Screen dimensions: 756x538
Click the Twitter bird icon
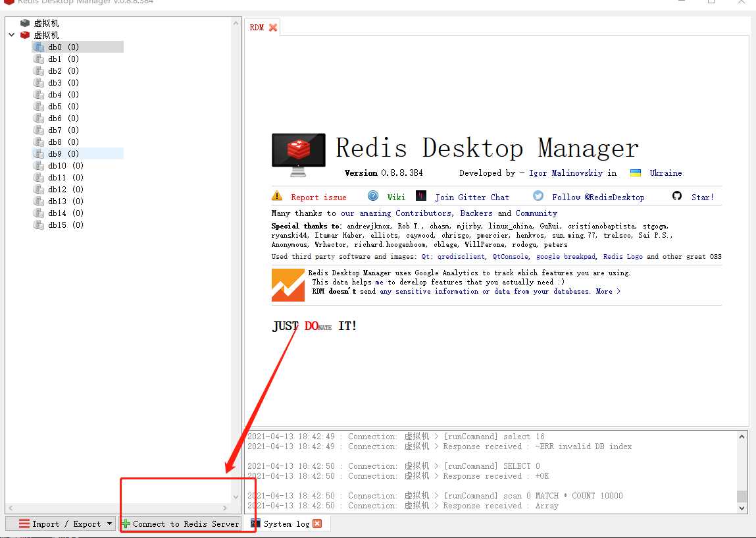[538, 196]
